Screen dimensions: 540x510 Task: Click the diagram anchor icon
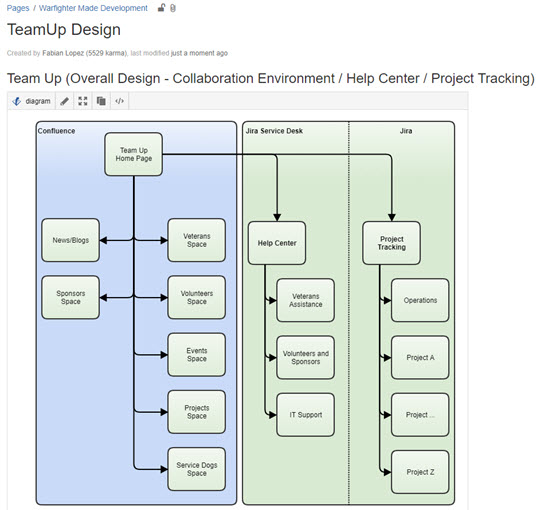[x=17, y=101]
